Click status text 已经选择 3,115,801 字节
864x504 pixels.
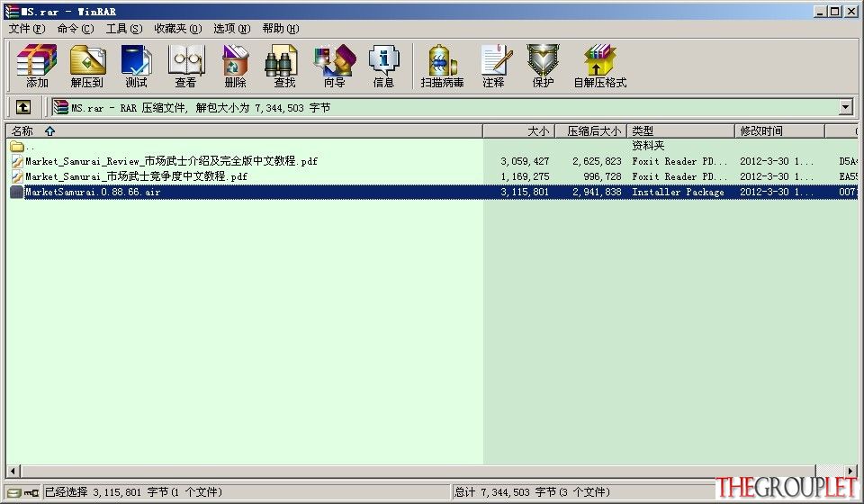tap(106, 492)
